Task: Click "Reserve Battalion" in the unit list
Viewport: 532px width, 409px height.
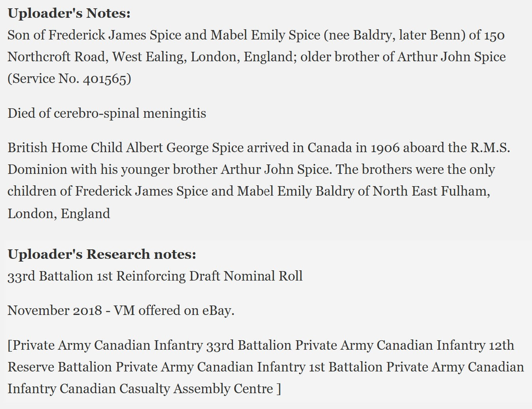Action: click(59, 367)
